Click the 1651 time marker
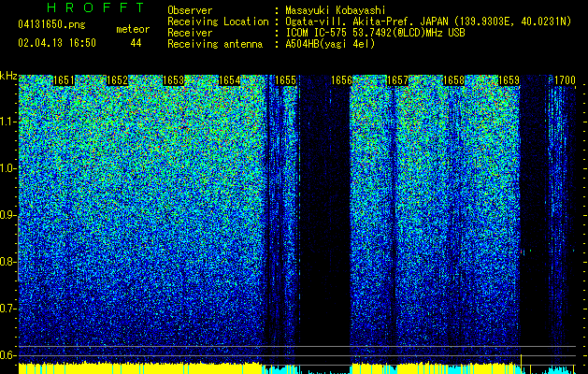 pos(64,80)
